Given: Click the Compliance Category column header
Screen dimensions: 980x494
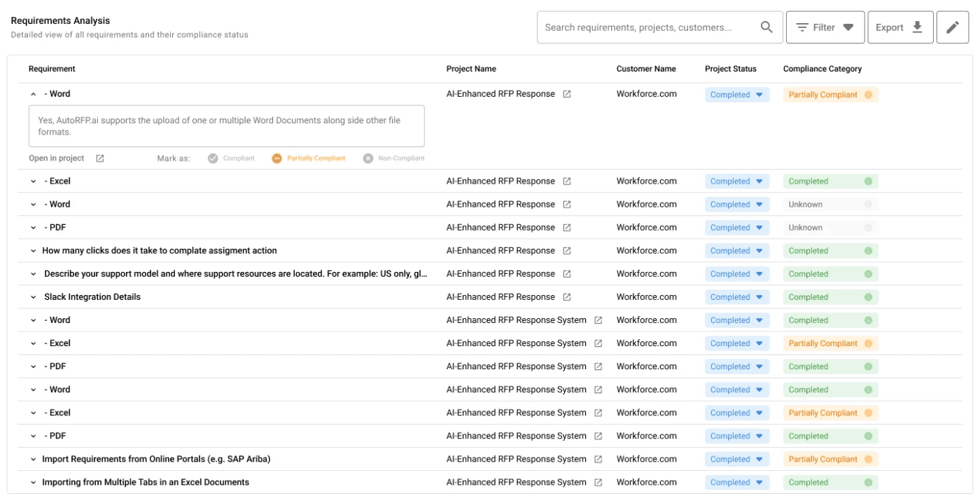Looking at the screenshot, I should tap(822, 69).
